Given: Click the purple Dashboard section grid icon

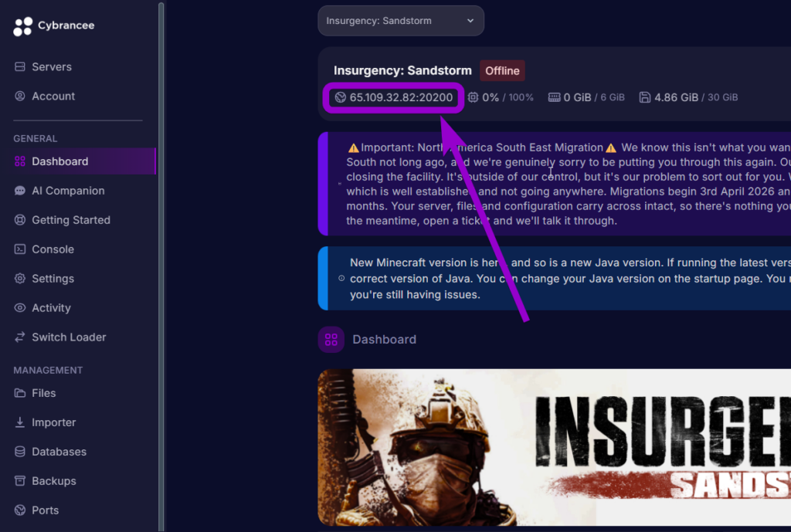Looking at the screenshot, I should point(331,340).
